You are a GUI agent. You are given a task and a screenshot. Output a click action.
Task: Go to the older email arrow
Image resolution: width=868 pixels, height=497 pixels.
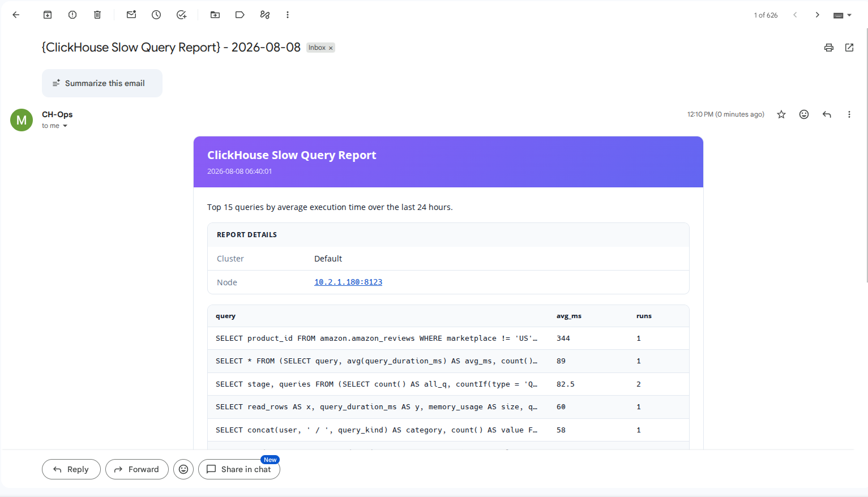[818, 15]
